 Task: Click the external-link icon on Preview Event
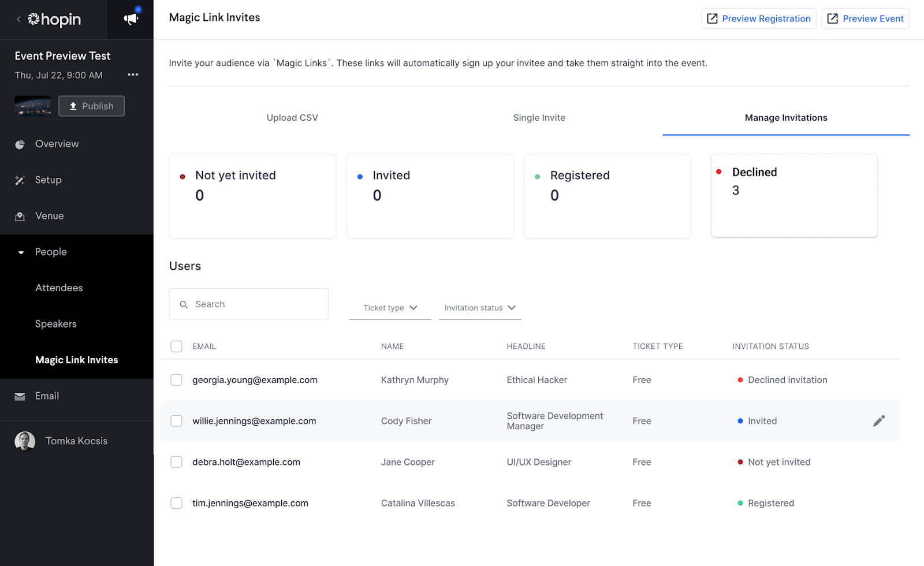(833, 18)
